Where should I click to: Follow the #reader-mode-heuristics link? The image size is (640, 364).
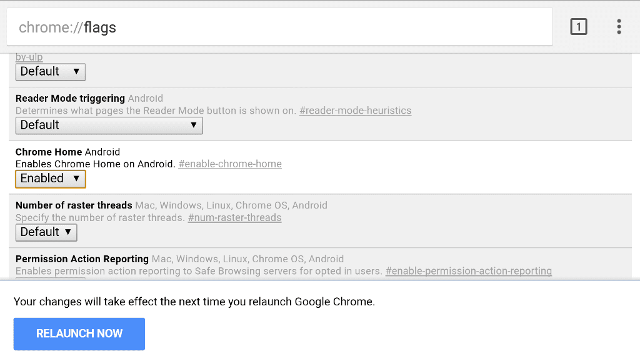pyautogui.click(x=355, y=111)
